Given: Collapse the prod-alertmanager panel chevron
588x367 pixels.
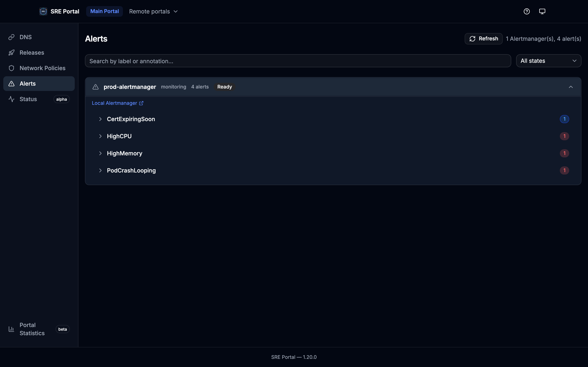Looking at the screenshot, I should [571, 87].
